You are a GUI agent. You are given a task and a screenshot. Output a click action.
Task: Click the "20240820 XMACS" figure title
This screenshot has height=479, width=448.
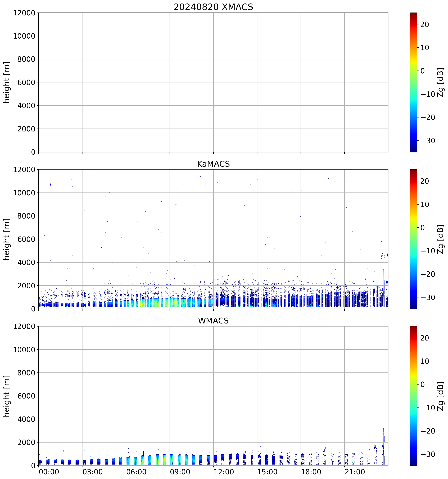click(213, 7)
